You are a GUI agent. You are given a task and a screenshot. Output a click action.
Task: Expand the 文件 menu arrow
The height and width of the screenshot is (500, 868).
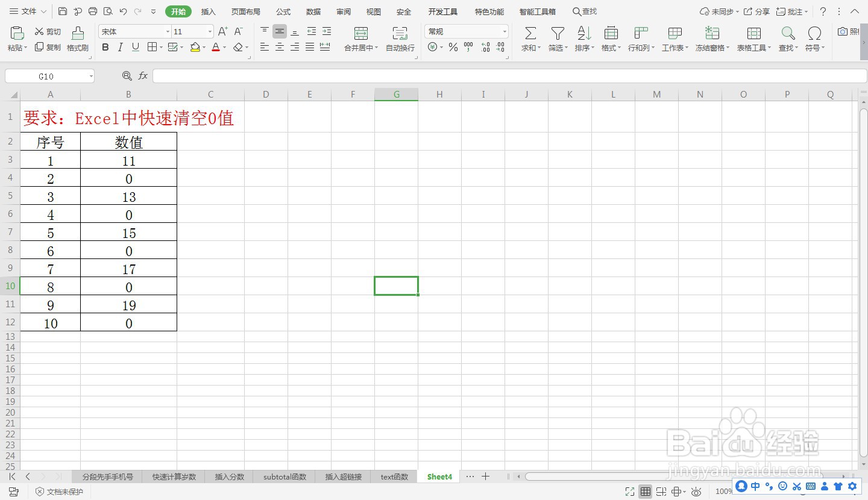43,11
